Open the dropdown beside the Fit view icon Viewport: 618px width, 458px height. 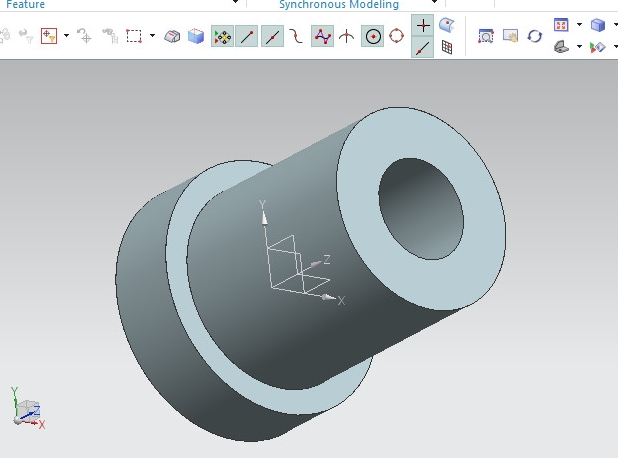pos(579,24)
